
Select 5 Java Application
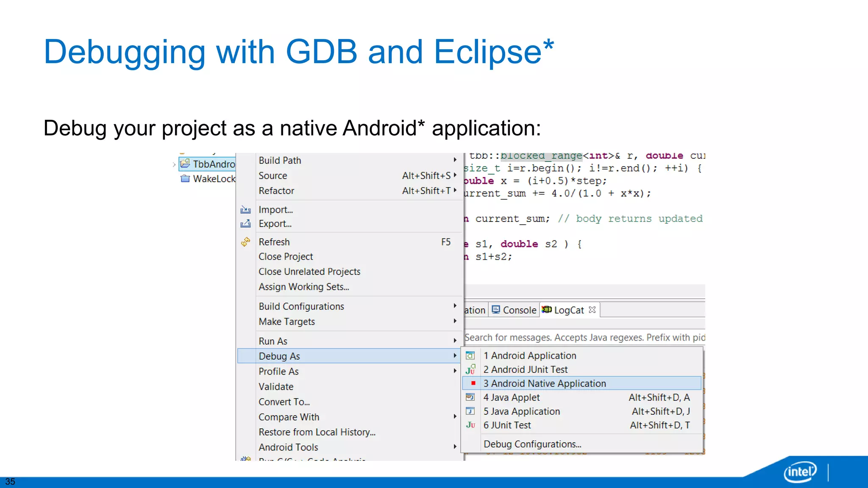click(582, 411)
